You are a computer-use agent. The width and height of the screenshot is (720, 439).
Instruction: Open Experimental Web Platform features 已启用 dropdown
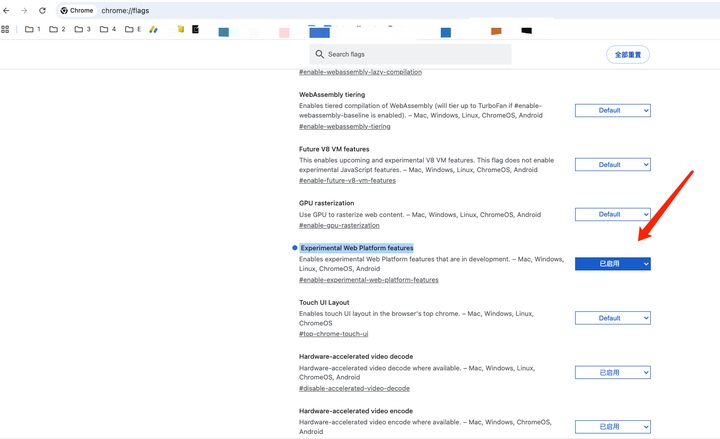pos(612,264)
